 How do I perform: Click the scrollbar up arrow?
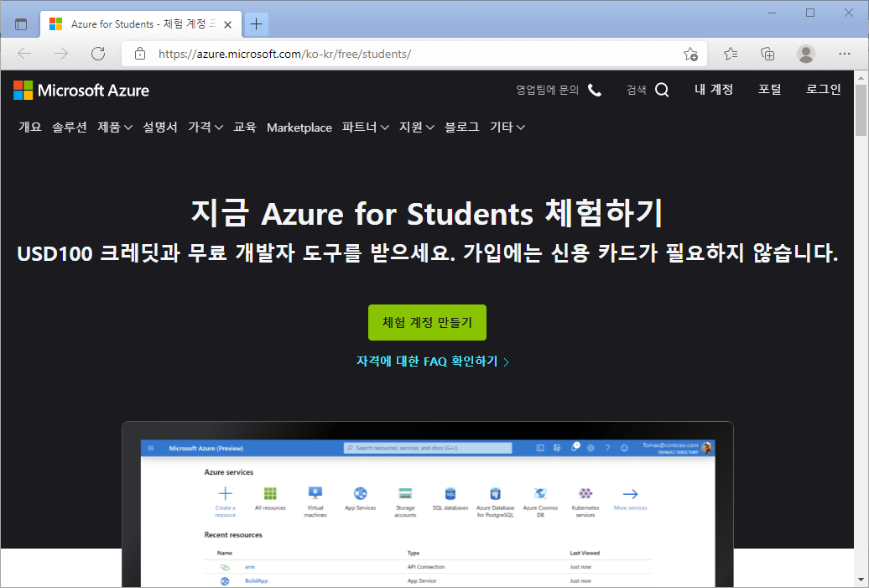tap(861, 77)
